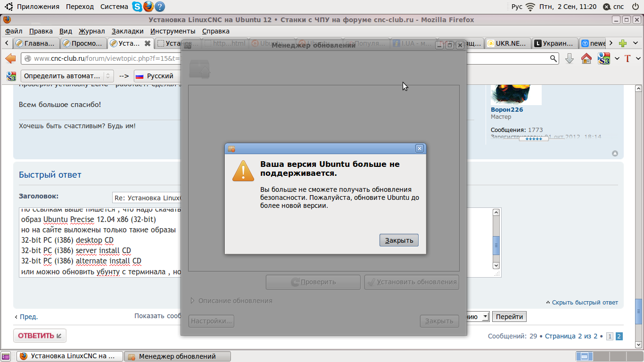The height and width of the screenshot is (362, 644).
Task: Open the Help icon in top panel
Action: point(160,7)
